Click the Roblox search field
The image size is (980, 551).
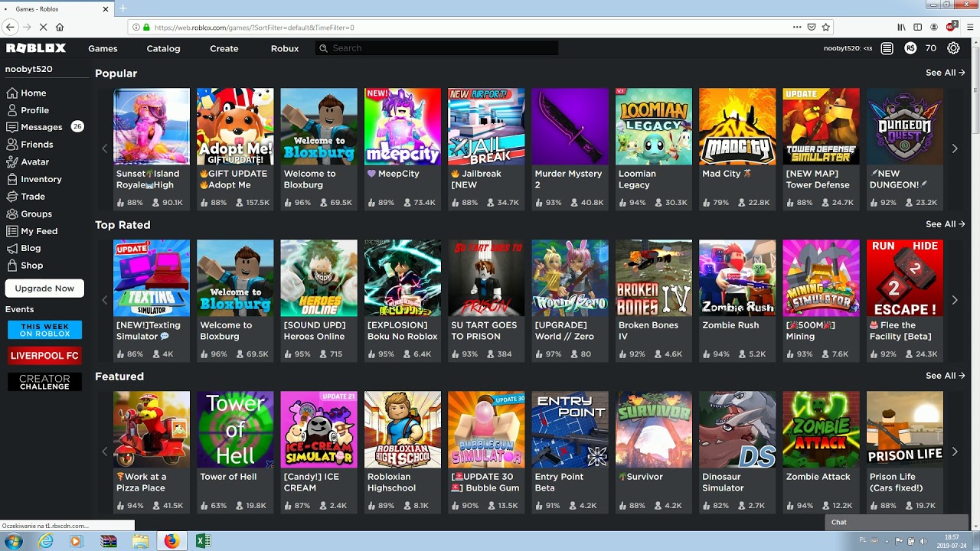(436, 48)
